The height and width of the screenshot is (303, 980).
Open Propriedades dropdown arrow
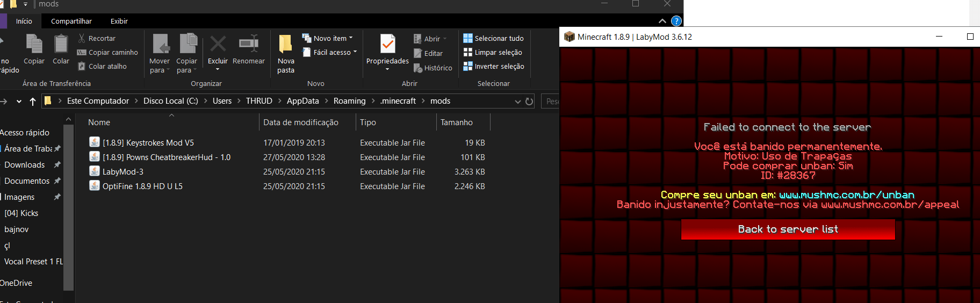(x=387, y=69)
